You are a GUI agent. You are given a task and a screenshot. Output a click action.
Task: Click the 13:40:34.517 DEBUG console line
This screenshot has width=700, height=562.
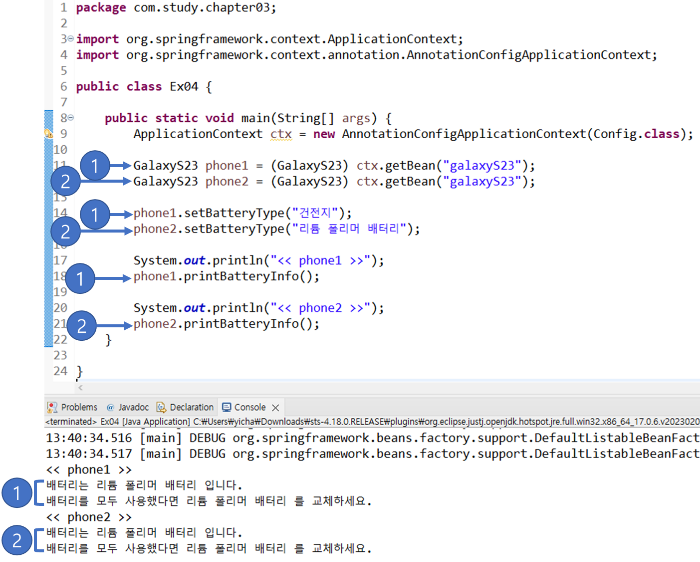[372, 454]
